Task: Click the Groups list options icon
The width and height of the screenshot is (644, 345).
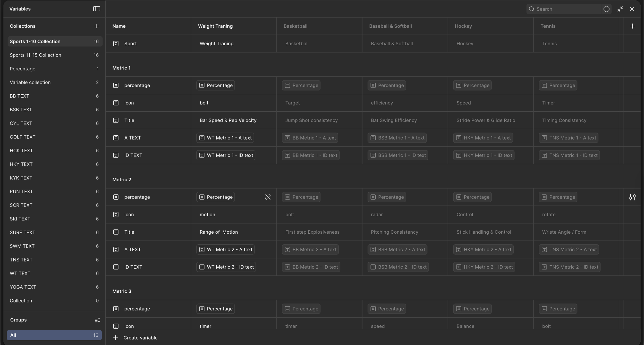Action: click(97, 320)
